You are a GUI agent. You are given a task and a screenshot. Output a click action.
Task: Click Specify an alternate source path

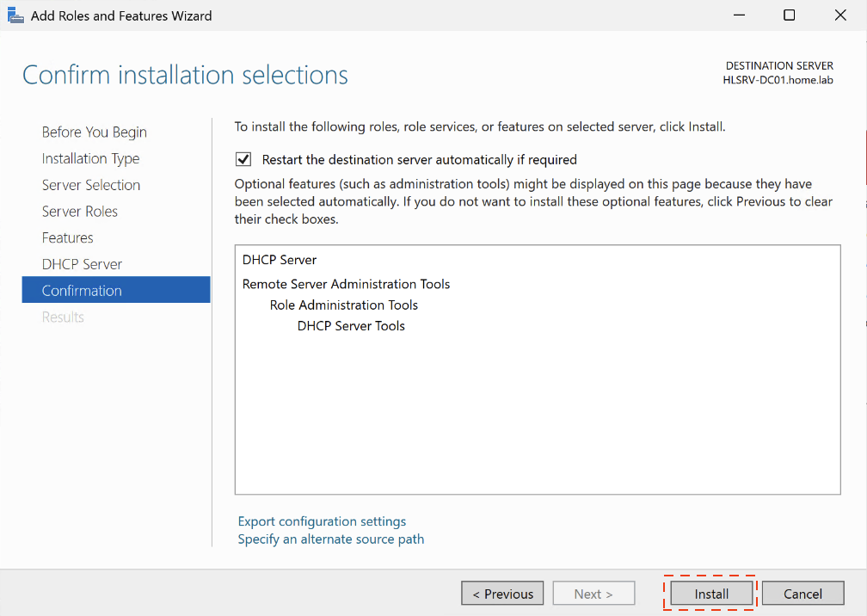pos(331,539)
